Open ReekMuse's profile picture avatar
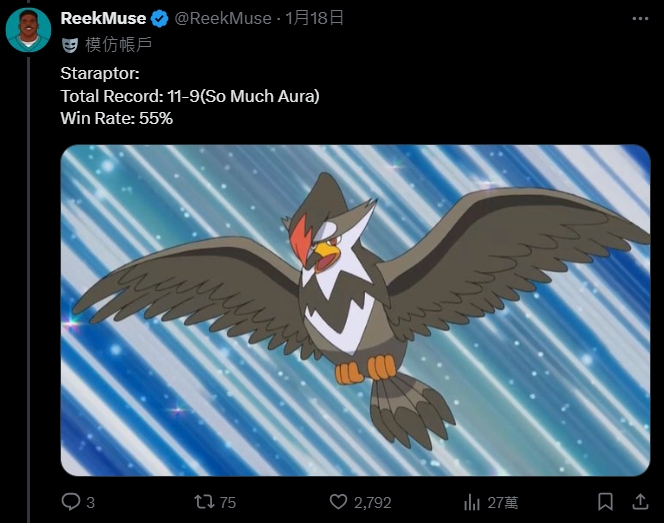This screenshot has width=664, height=523. click(28, 30)
